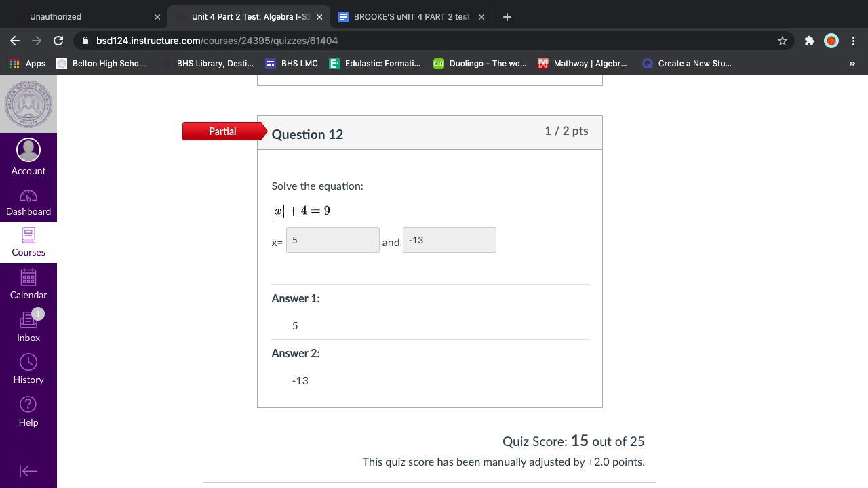The height and width of the screenshot is (488, 868).
Task: Go back to the previous page
Action: (15, 41)
